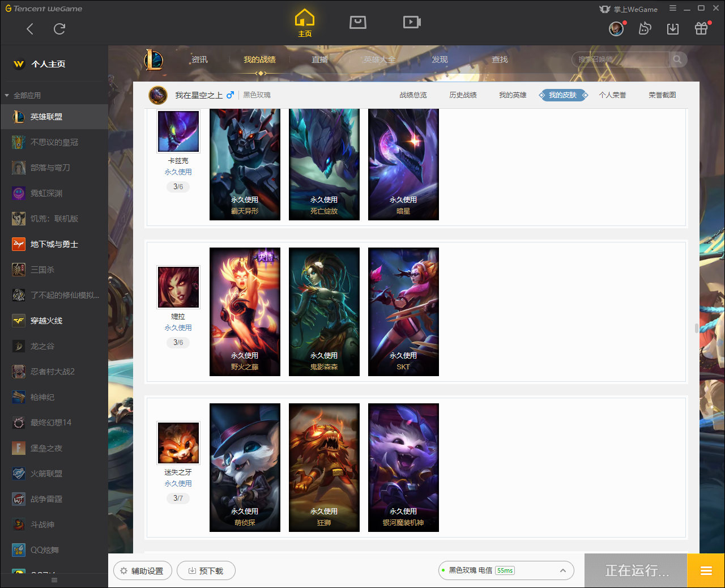Open 辅助设置 button
This screenshot has height=588, width=725.
pos(142,571)
